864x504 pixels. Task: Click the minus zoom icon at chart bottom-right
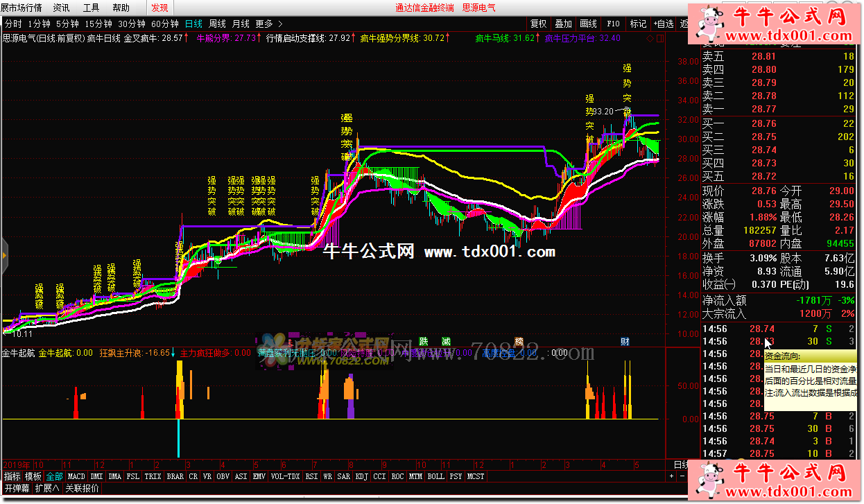(681, 477)
